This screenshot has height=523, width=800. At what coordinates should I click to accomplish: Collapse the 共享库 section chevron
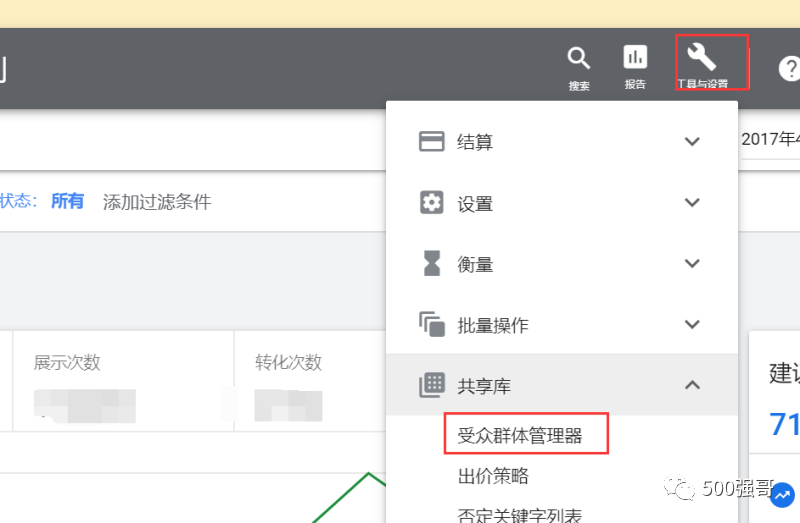692,385
